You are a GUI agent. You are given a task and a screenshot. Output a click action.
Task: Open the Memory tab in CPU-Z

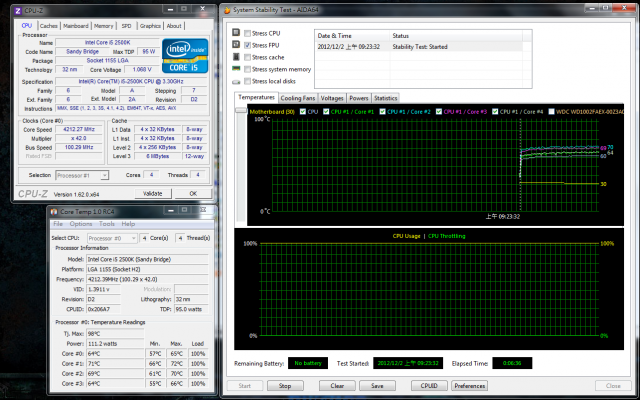tap(104, 26)
